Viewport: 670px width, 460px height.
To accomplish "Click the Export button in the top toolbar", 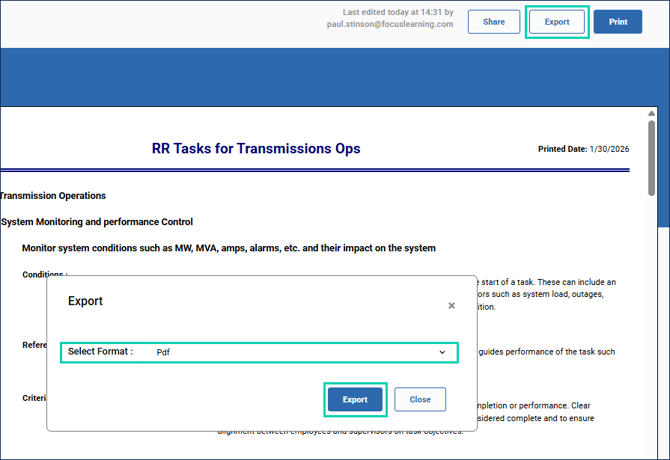I will click(557, 22).
